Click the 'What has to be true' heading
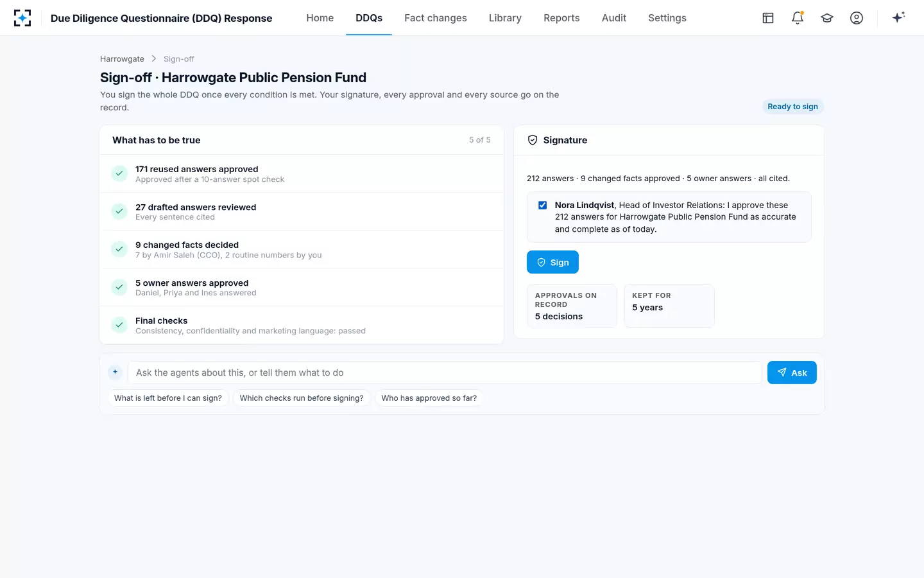The image size is (924, 578). [157, 140]
